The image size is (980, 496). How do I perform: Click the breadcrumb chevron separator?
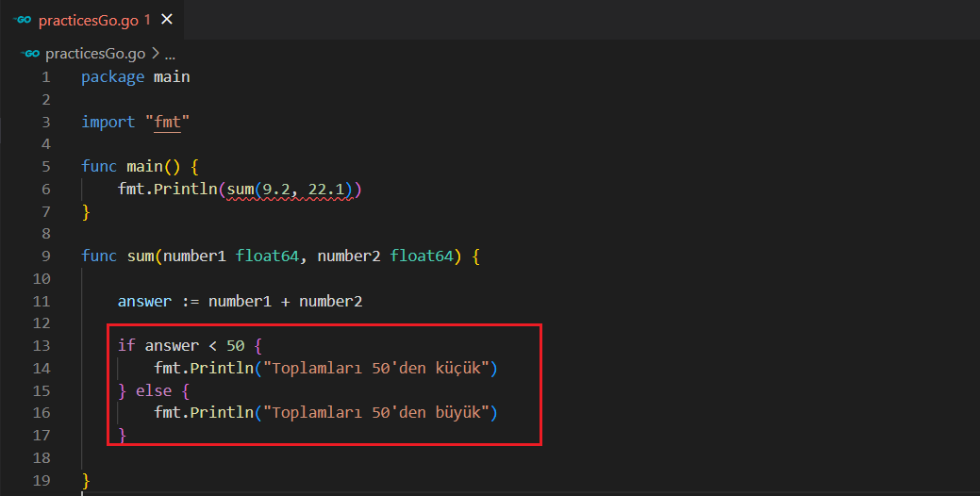click(x=156, y=54)
